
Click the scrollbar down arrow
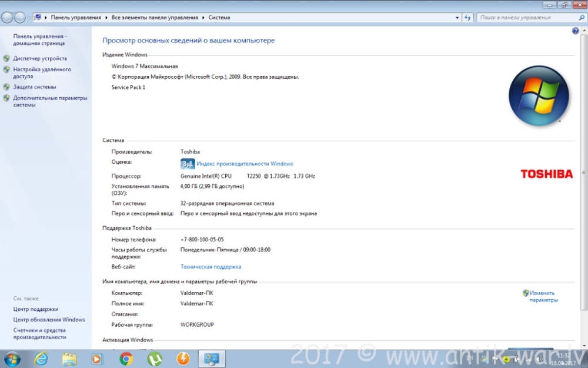click(x=584, y=346)
